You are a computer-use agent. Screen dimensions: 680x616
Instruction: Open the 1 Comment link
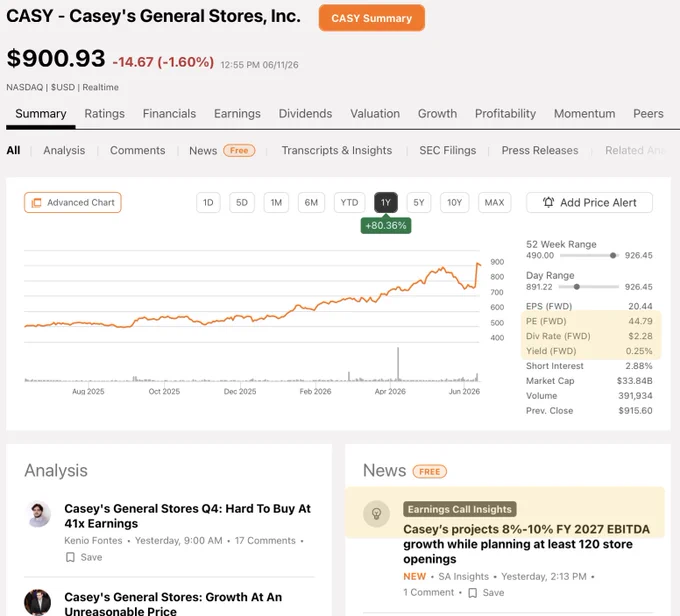428,593
